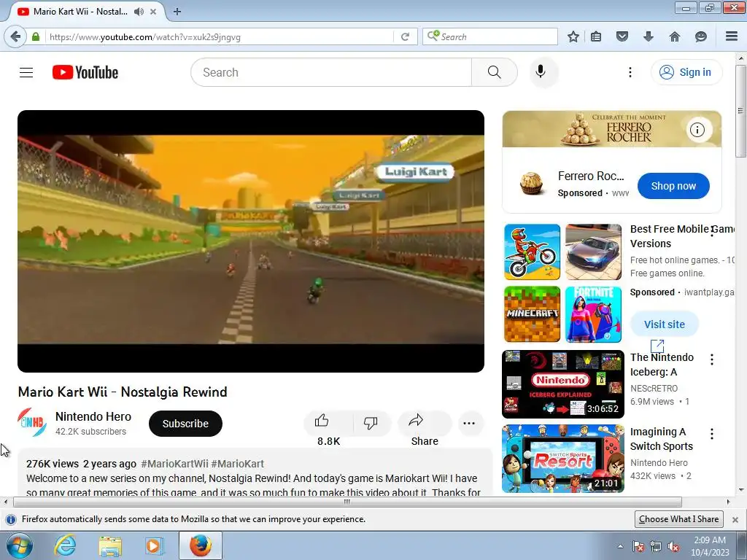Click the YouTube search input field
Screen dimensions: 747x560
coord(331,72)
